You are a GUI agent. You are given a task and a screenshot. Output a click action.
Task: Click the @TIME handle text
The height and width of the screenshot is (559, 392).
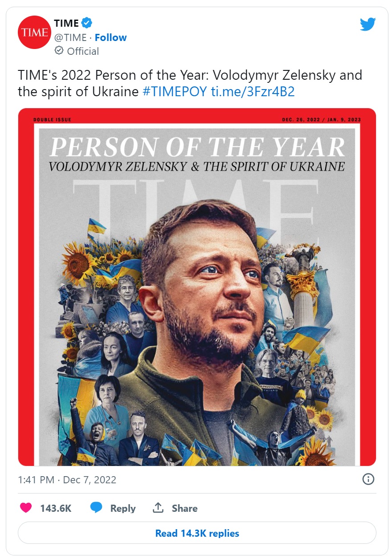[70, 37]
